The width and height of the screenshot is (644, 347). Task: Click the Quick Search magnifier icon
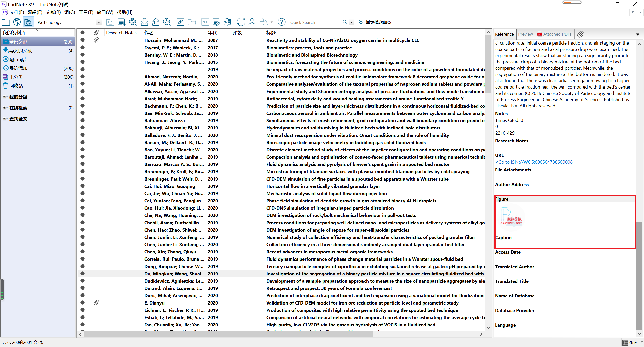click(x=345, y=22)
